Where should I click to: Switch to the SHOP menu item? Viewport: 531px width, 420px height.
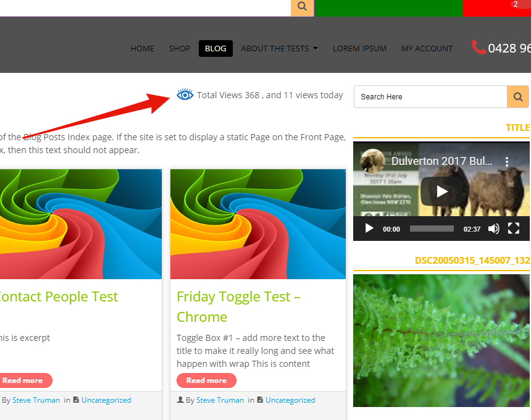tap(179, 48)
